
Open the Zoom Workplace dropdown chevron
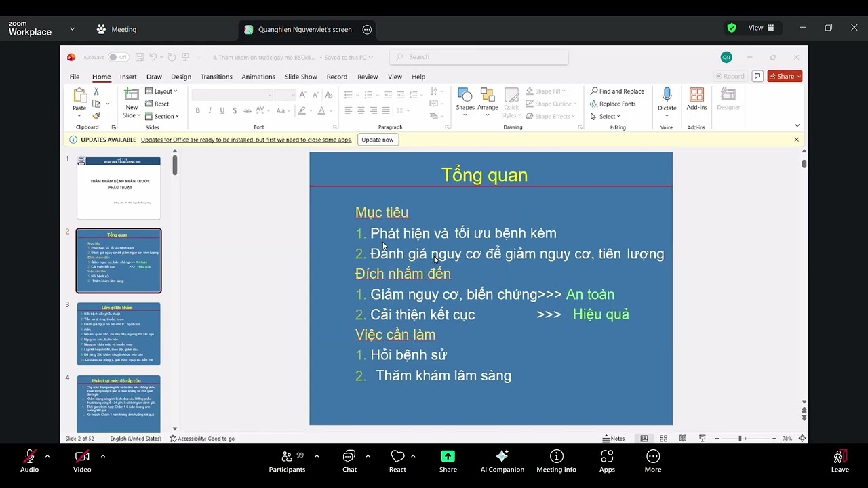pyautogui.click(x=72, y=29)
